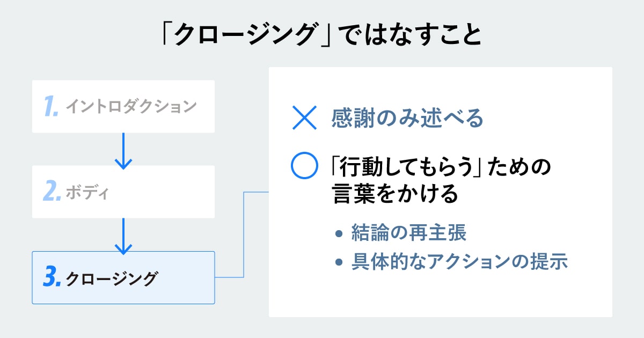644x338 pixels.
Task: Click the 「行動してもらう」ための text line
Action: pyautogui.click(x=442, y=167)
